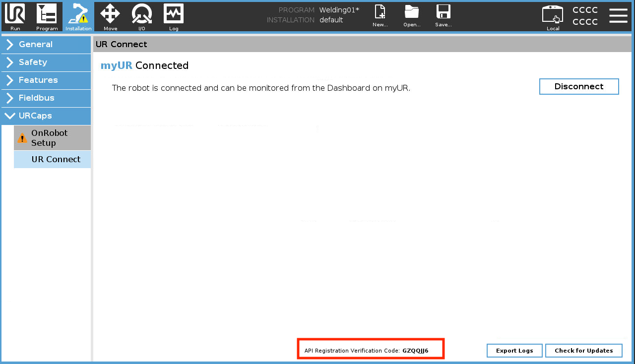Click the robot is connected message
The height and width of the screenshot is (364, 635).
(261, 88)
